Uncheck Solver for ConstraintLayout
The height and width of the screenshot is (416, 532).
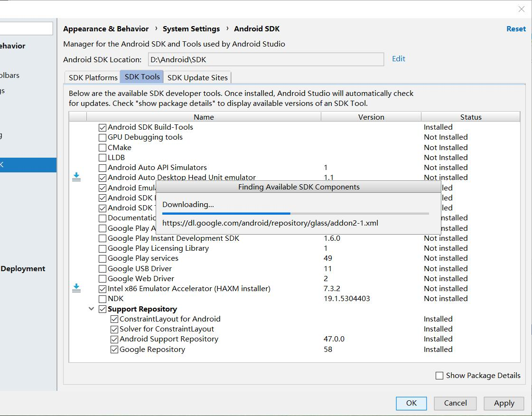click(x=114, y=330)
